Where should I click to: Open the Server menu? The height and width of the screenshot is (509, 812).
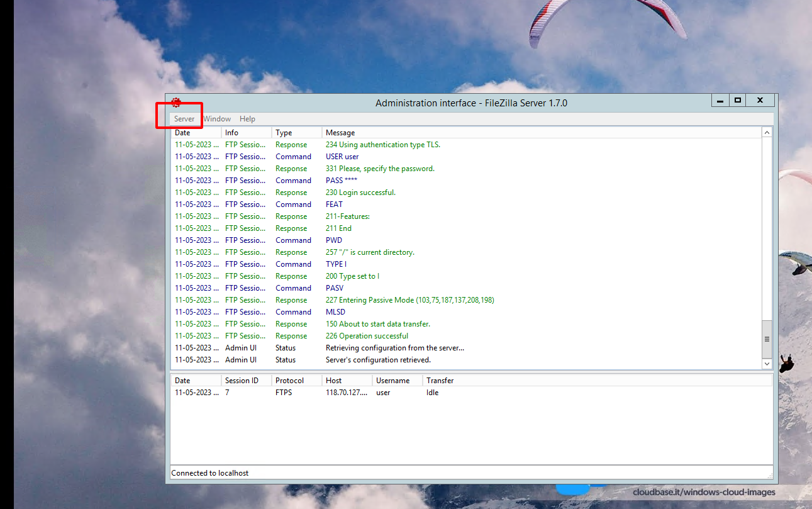pos(184,118)
